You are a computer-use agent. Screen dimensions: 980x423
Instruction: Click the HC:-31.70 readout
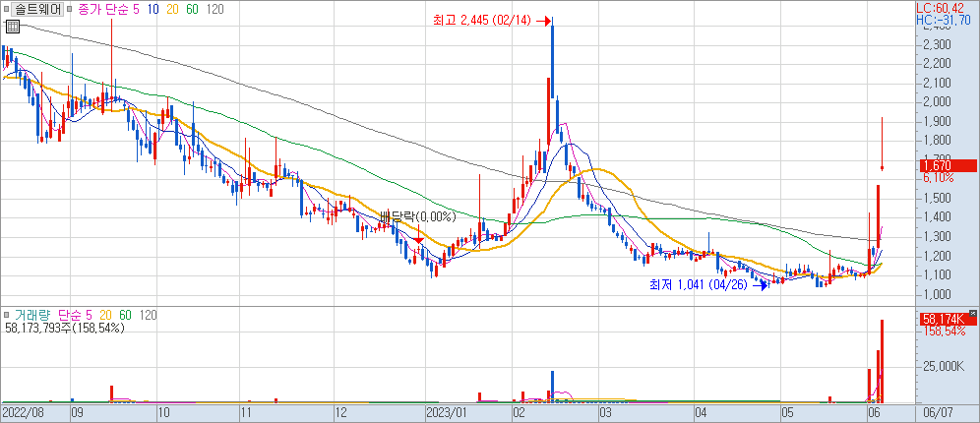coord(944,20)
